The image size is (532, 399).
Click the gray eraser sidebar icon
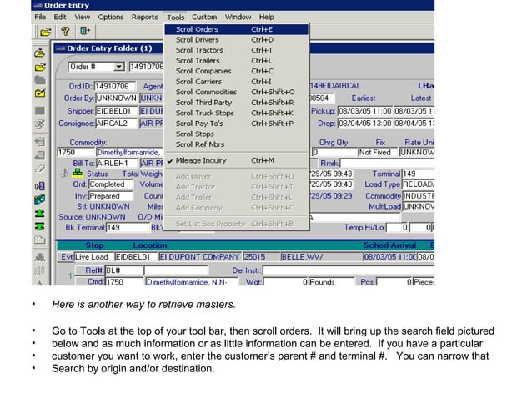(x=40, y=169)
